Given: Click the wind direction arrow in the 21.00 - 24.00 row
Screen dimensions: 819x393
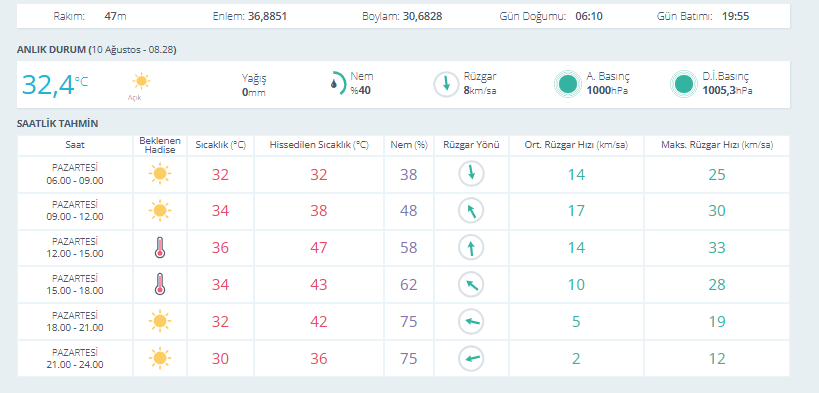Looking at the screenshot, I should 472,359.
